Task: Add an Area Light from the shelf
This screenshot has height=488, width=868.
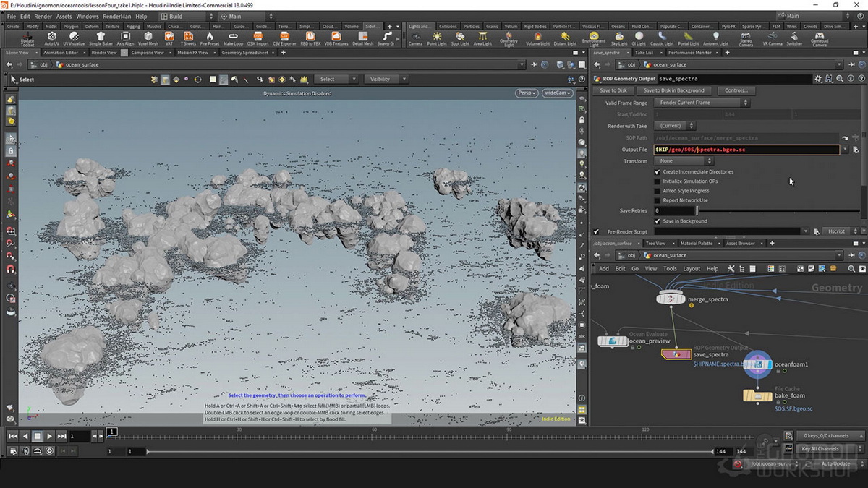Action: coord(482,38)
